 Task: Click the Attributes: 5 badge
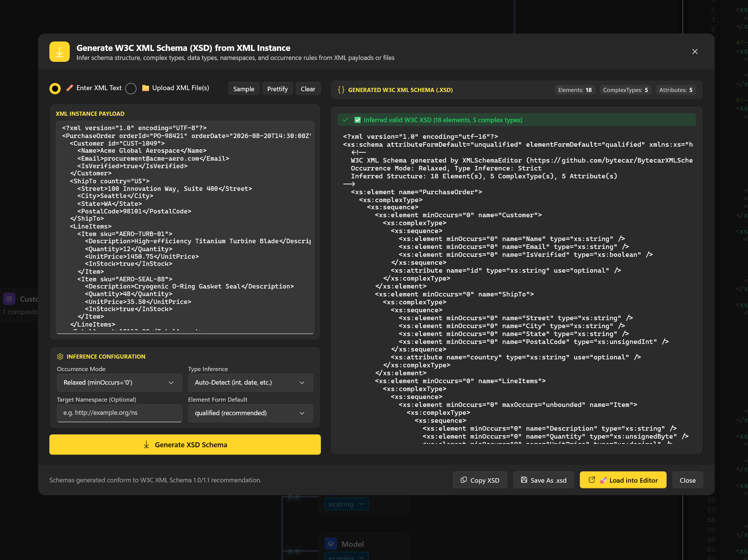point(676,90)
